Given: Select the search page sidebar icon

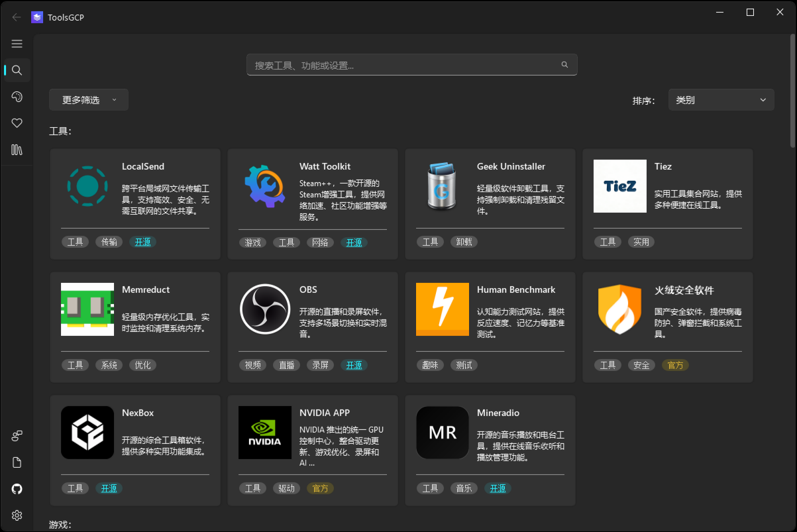Looking at the screenshot, I should click(x=17, y=70).
